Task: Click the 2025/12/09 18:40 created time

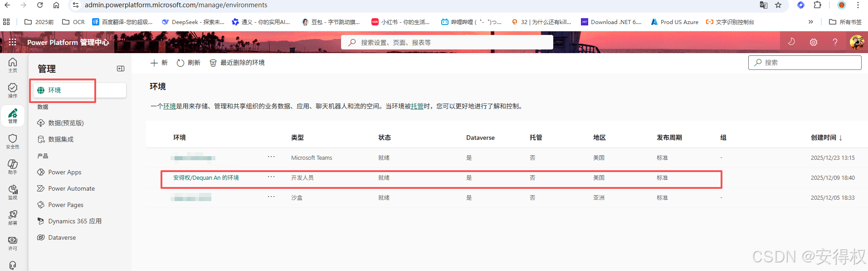Action: click(x=833, y=178)
